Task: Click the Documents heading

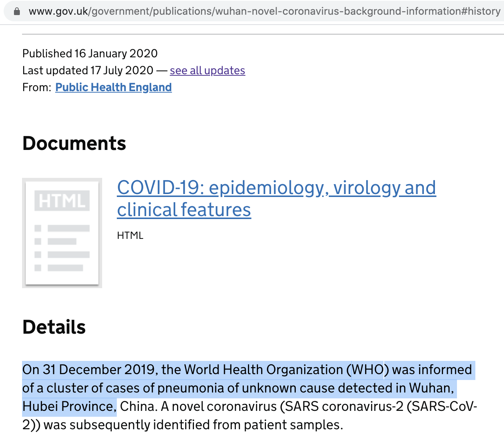Action: [74, 143]
